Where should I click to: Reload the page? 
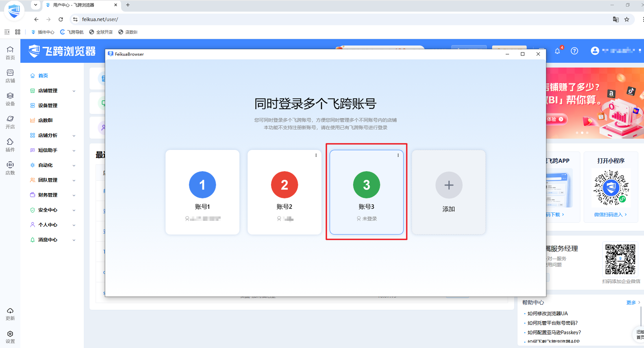(61, 19)
